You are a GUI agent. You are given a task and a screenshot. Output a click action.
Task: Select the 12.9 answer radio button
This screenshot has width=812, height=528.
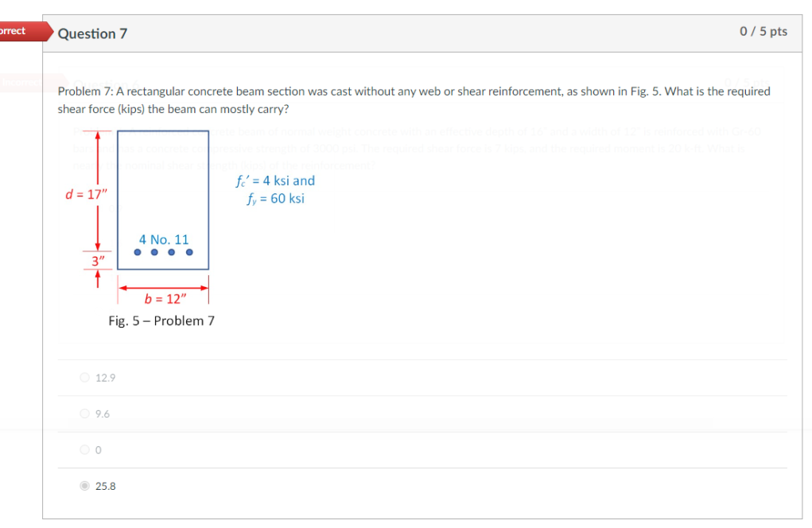84,377
